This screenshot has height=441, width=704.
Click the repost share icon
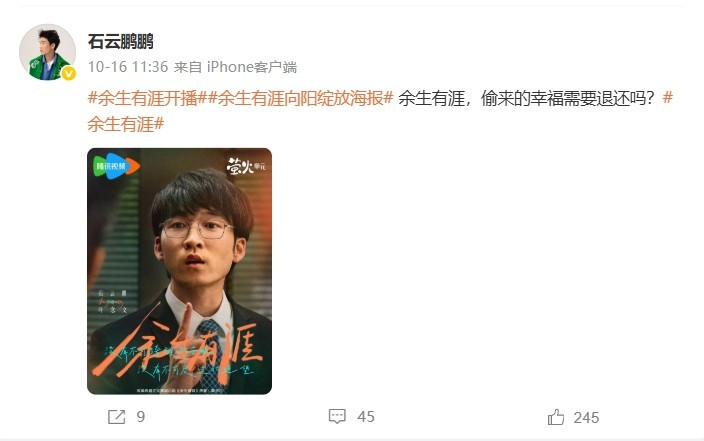[x=117, y=417]
